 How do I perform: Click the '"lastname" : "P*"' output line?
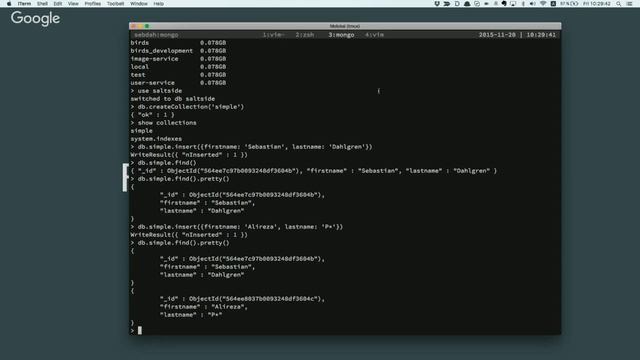[191, 315]
